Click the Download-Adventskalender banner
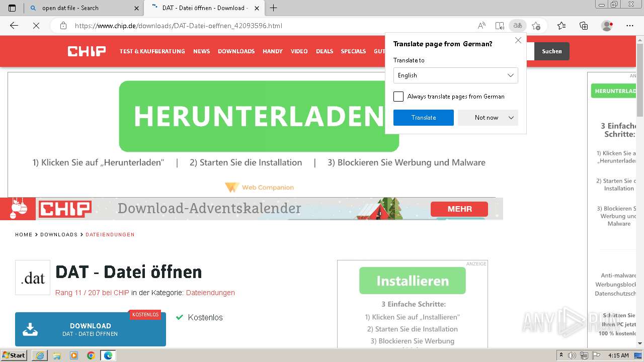 (252, 209)
